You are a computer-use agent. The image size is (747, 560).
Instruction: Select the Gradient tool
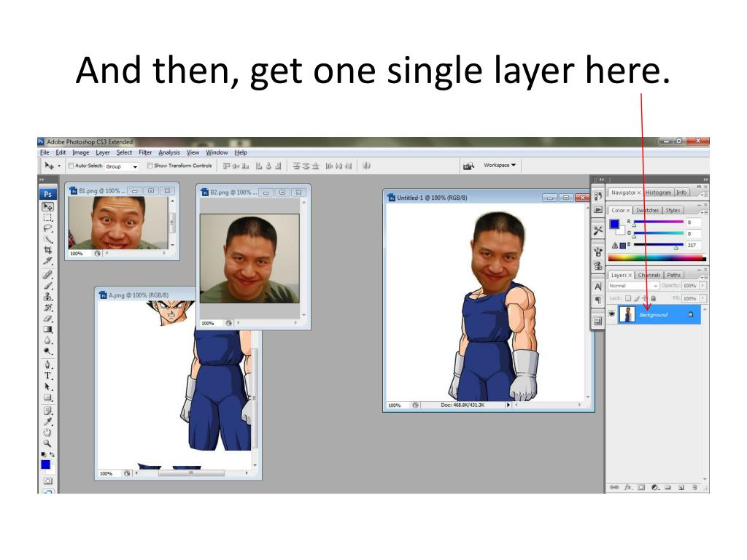(x=47, y=330)
